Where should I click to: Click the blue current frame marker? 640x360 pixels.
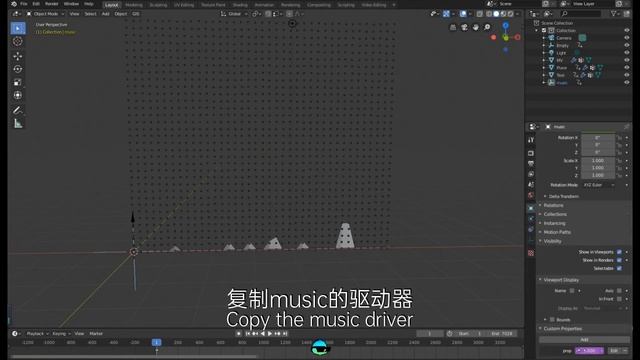click(156, 342)
